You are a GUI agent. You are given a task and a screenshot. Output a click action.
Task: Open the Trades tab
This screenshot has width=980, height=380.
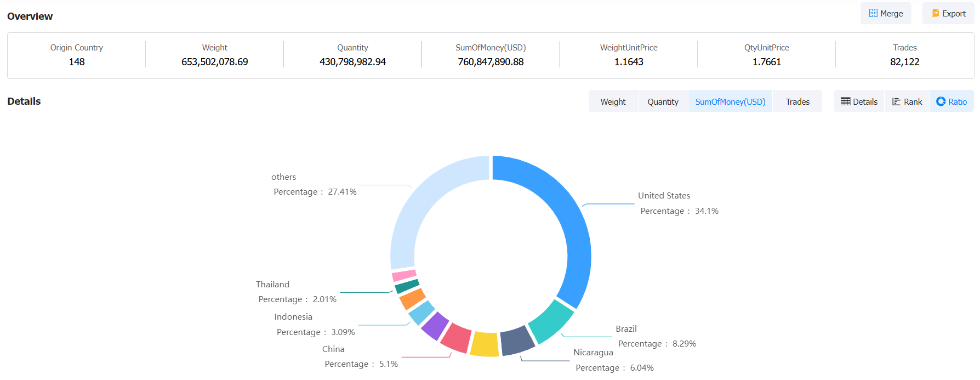[797, 101]
